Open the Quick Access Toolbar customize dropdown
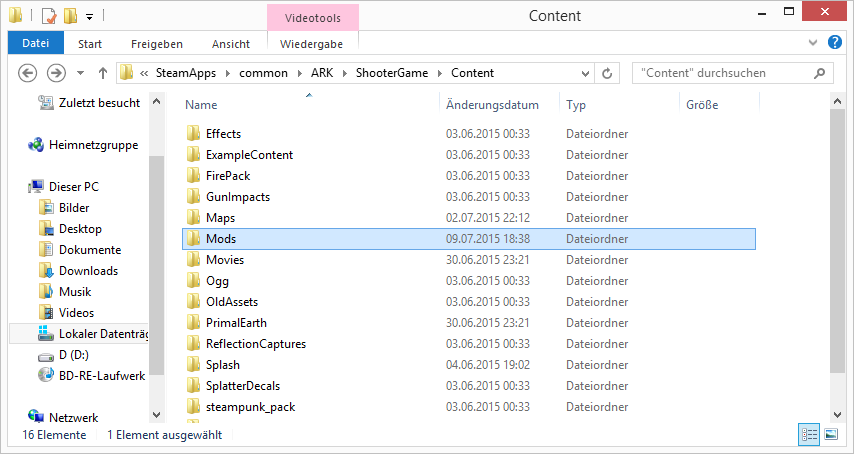This screenshot has width=854, height=454. pos(89,17)
